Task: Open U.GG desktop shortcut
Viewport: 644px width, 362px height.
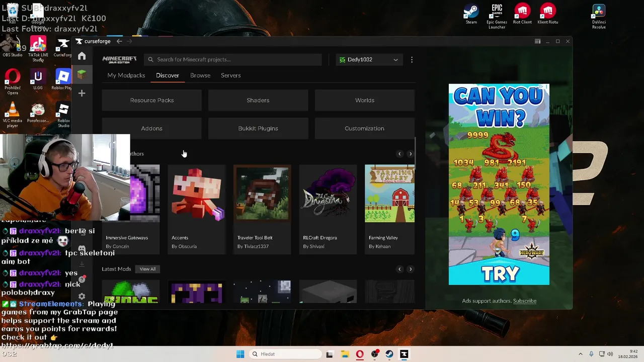Action: pyautogui.click(x=38, y=79)
